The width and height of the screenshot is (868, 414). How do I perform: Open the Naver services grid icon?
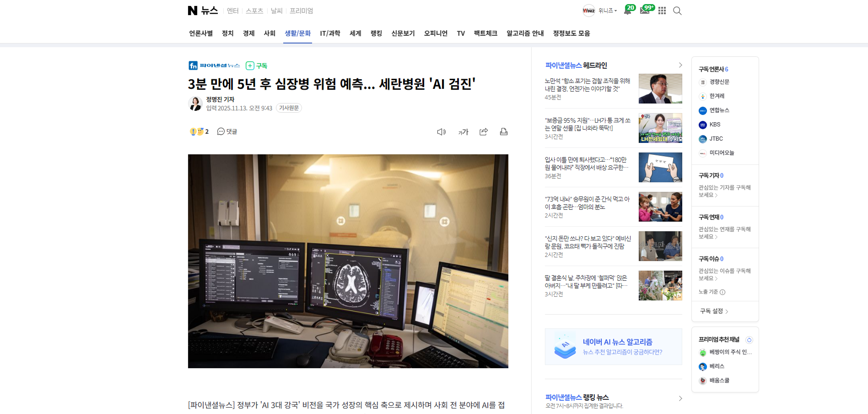click(662, 11)
